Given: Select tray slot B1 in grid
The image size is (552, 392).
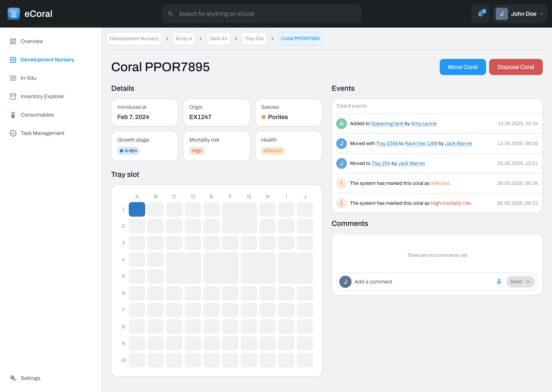Looking at the screenshot, I should click(x=155, y=209).
